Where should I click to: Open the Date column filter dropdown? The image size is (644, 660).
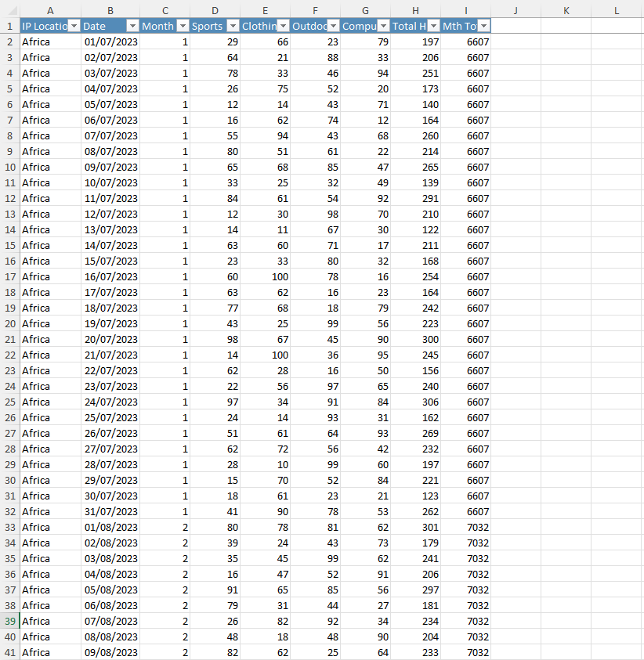pos(132,26)
